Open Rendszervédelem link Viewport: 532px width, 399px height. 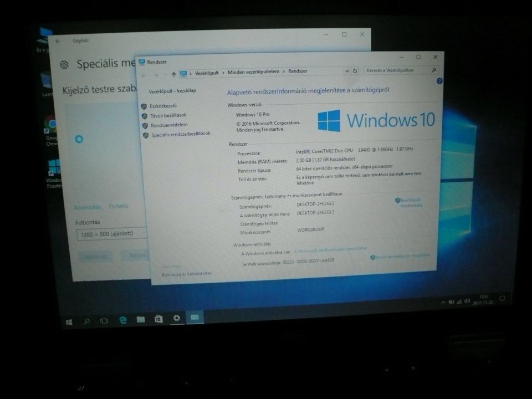(x=169, y=125)
